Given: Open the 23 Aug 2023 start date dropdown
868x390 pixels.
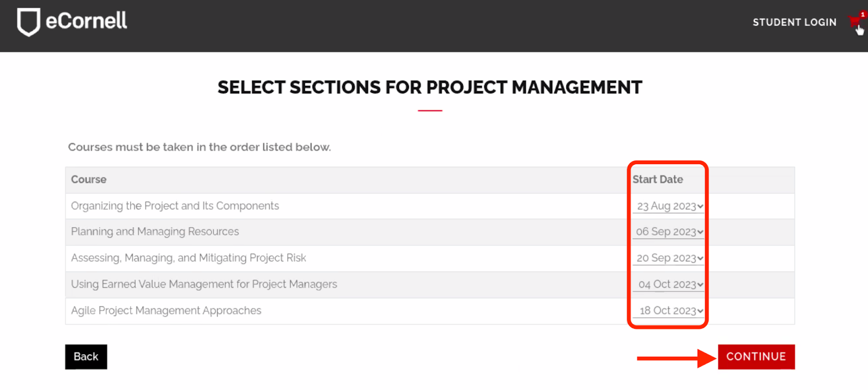Looking at the screenshot, I should click(x=669, y=206).
